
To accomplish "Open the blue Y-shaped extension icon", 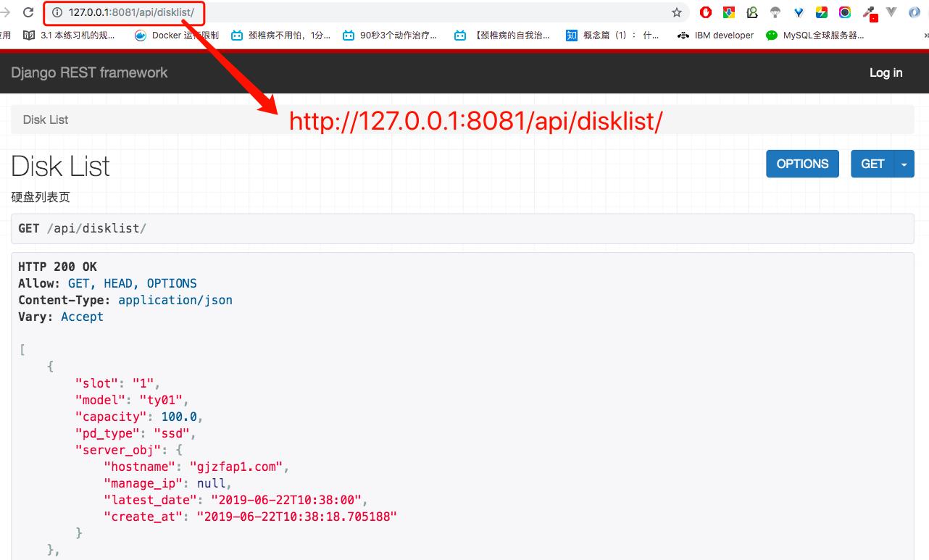I will click(x=799, y=12).
